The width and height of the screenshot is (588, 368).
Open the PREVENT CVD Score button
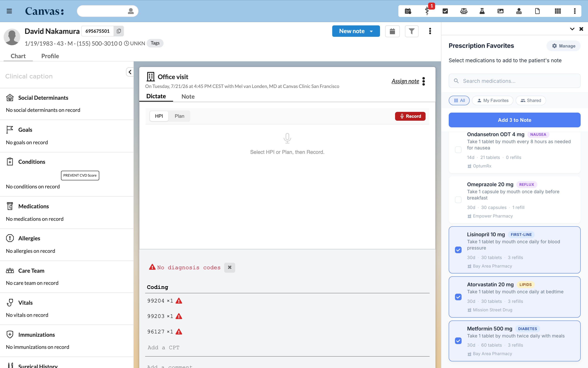pyautogui.click(x=80, y=176)
